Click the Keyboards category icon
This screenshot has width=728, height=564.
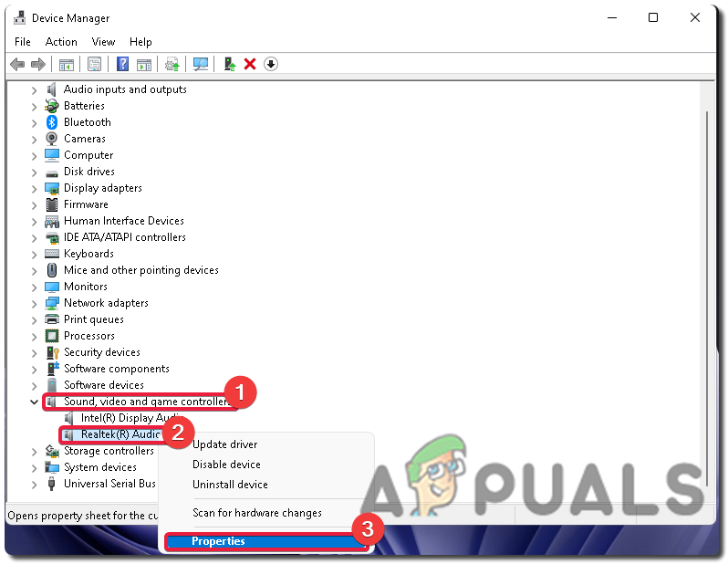pyautogui.click(x=51, y=254)
